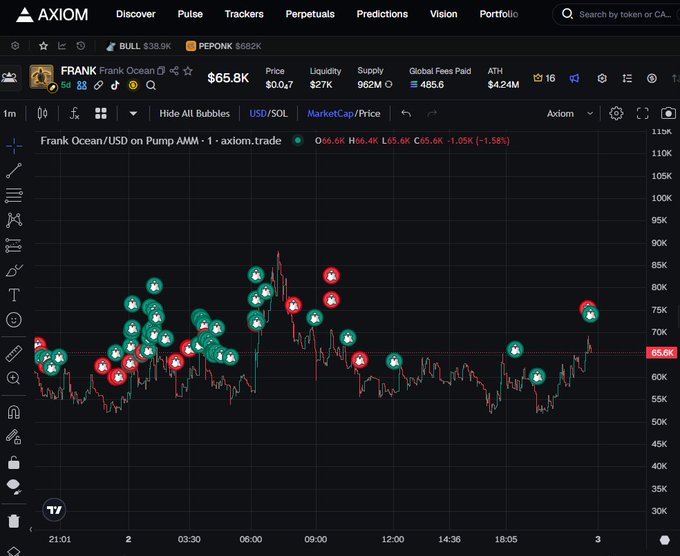Enter fullscreen chart mode
The height and width of the screenshot is (556, 680).
point(643,114)
